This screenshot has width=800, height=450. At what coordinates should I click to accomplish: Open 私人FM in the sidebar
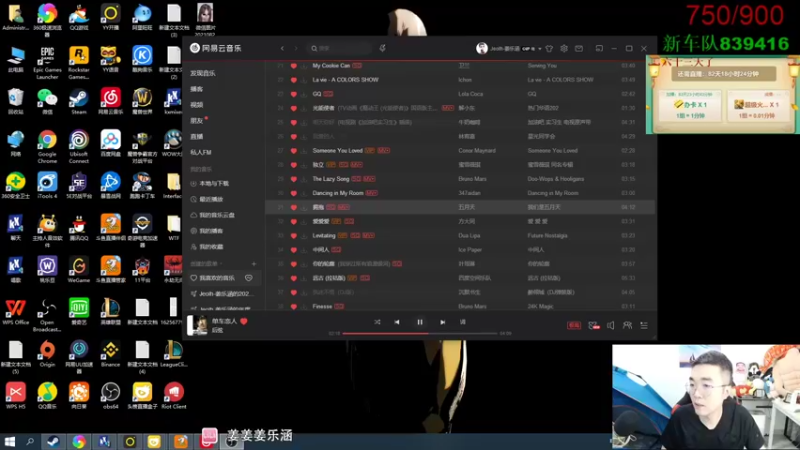(x=201, y=153)
